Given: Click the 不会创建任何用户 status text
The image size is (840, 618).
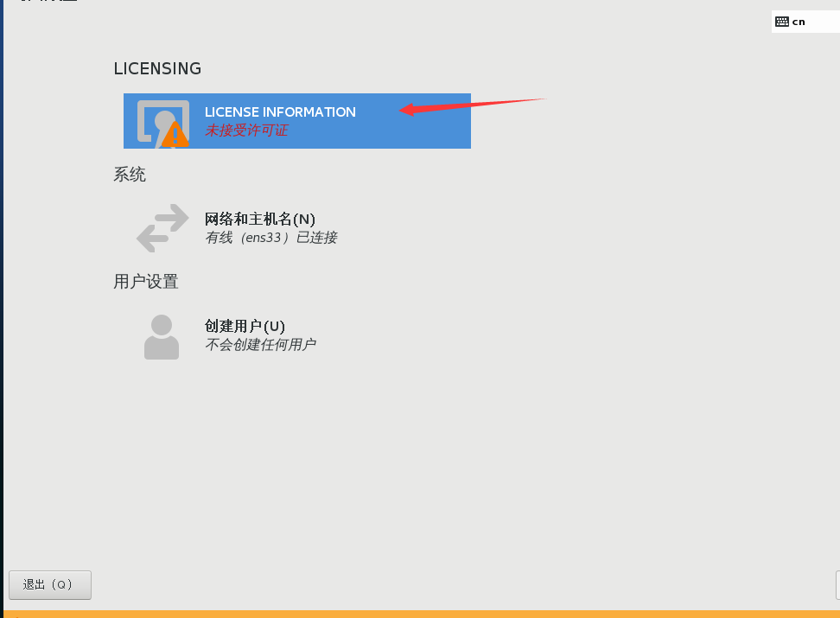Looking at the screenshot, I should (260, 345).
